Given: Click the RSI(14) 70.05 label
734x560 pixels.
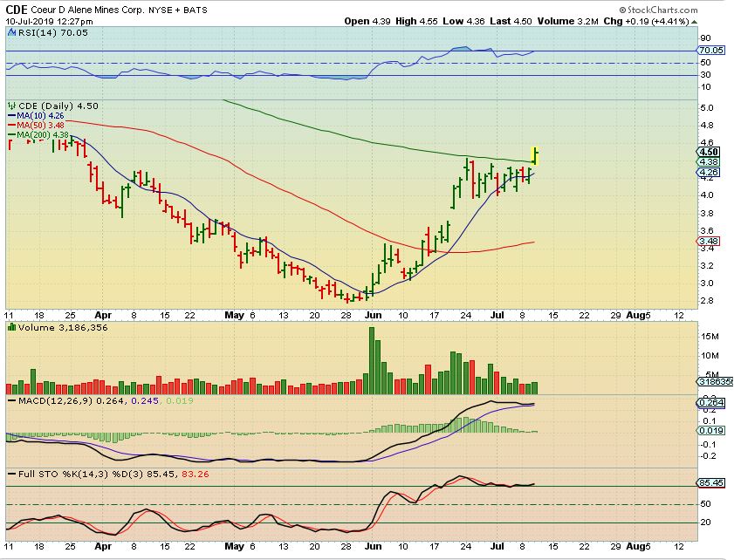Looking at the screenshot, I should pos(53,33).
